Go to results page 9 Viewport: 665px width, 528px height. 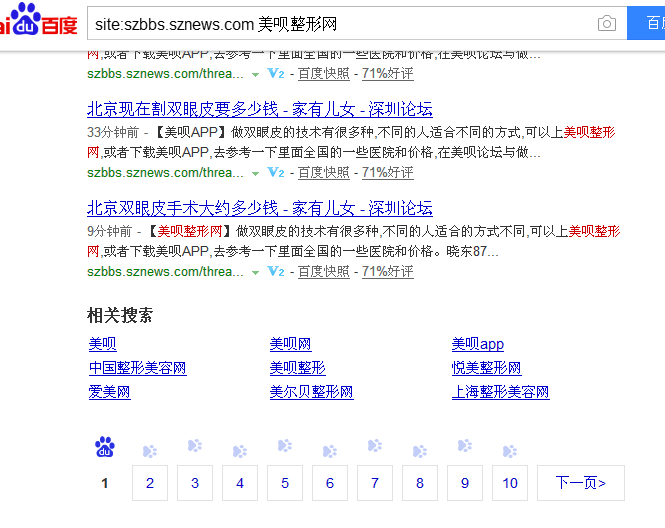click(x=465, y=483)
